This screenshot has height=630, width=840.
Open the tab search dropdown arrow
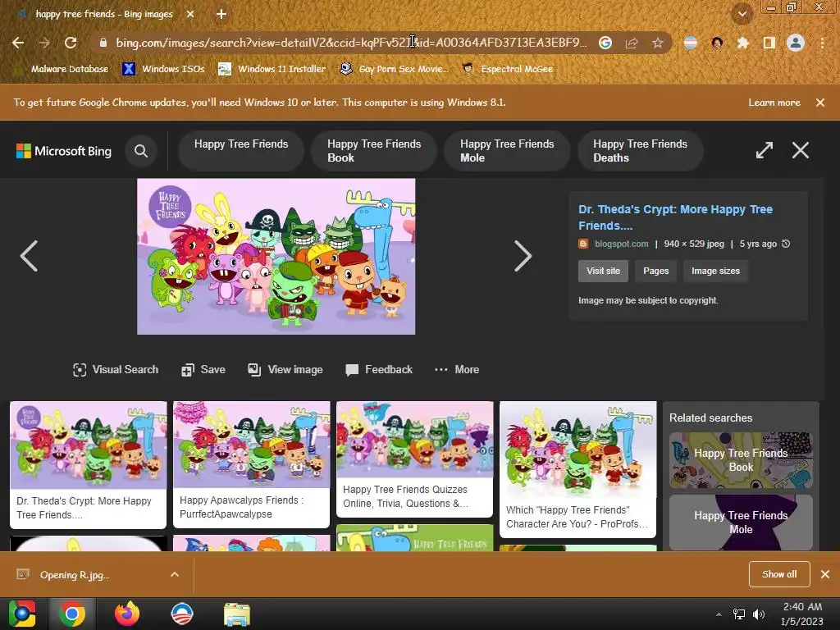pos(742,15)
